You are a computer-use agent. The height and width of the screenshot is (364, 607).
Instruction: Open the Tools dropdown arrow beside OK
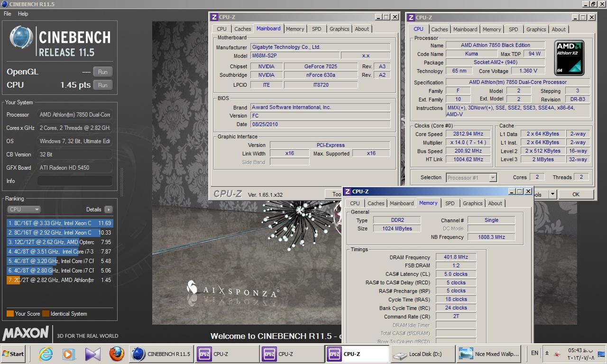click(552, 194)
